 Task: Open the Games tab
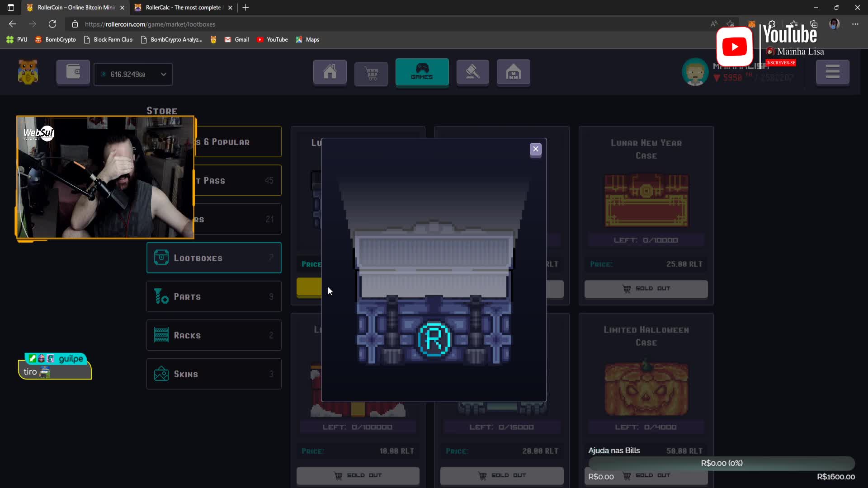pos(422,72)
